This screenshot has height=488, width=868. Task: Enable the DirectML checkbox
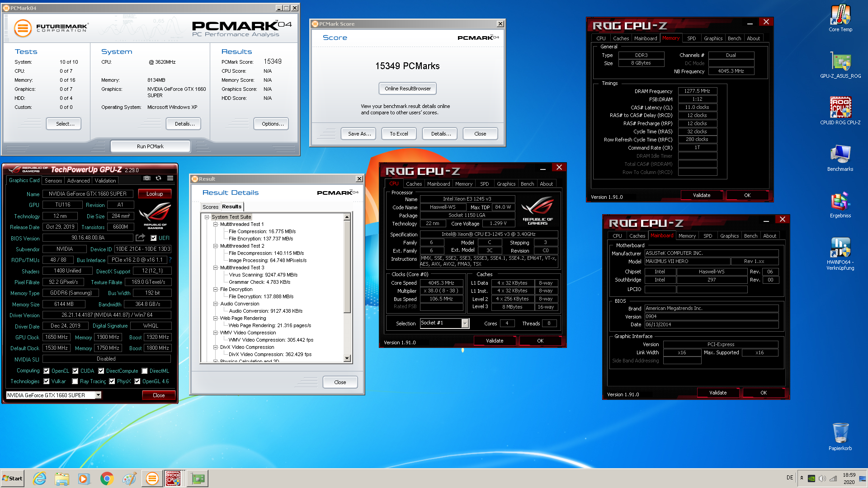coord(145,371)
